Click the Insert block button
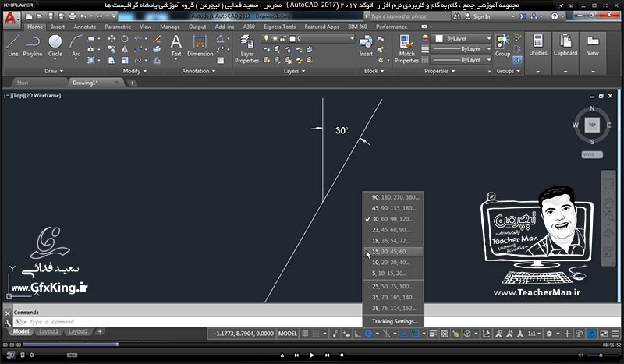This screenshot has width=624, height=364. [x=366, y=46]
